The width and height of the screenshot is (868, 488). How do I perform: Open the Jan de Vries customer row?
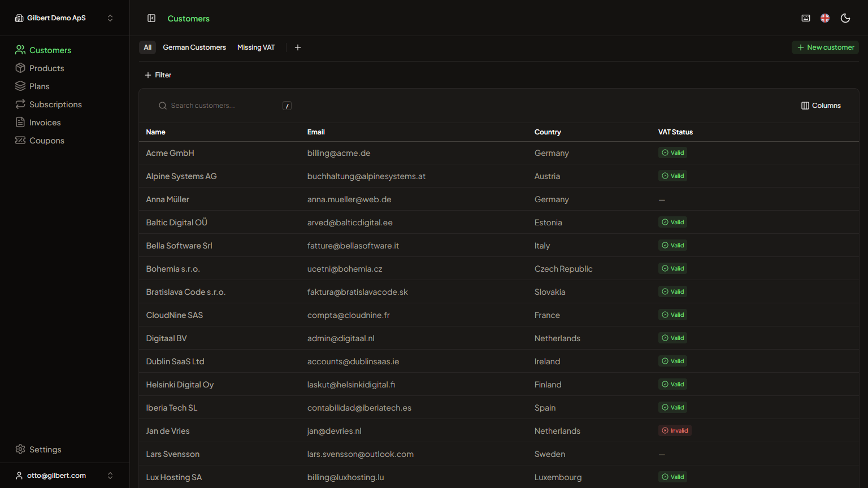click(168, 431)
